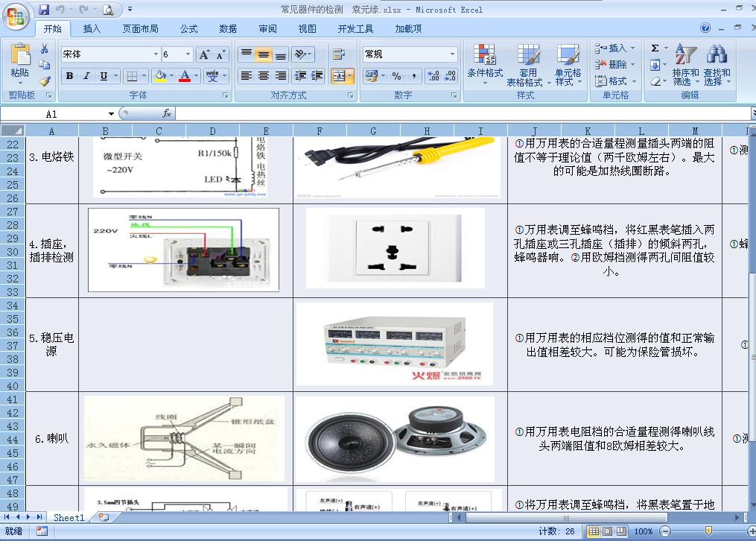Expand the 排序和筛选 sort and filter menu
This screenshot has width=756, height=541.
click(x=685, y=65)
